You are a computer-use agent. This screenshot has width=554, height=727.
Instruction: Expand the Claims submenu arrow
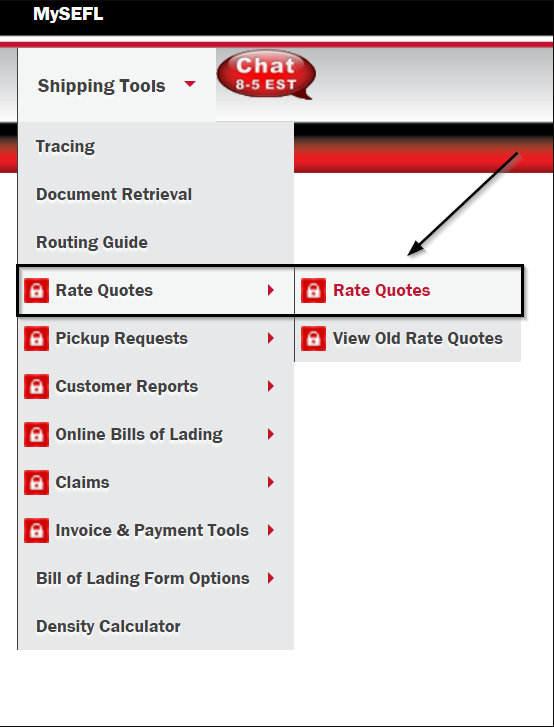pyautogui.click(x=271, y=483)
